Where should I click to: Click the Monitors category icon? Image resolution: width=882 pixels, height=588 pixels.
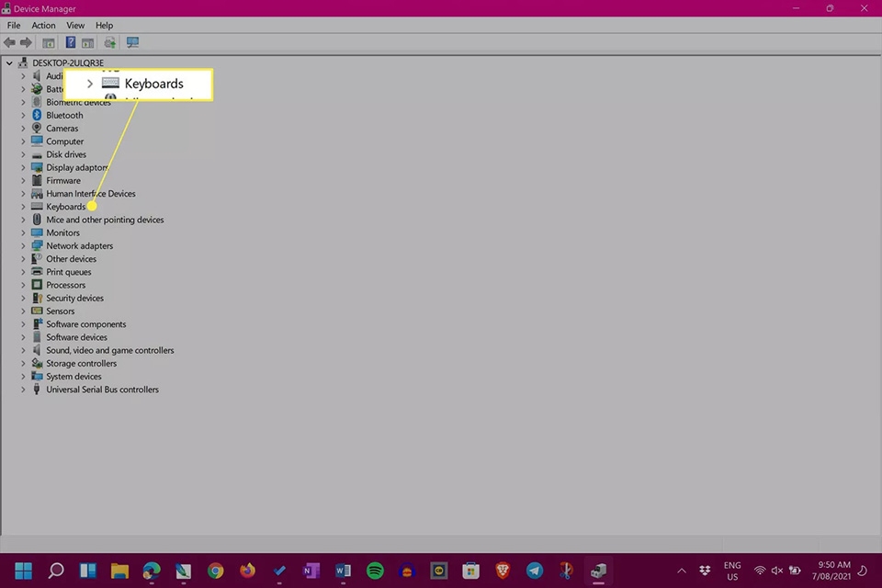(x=37, y=233)
